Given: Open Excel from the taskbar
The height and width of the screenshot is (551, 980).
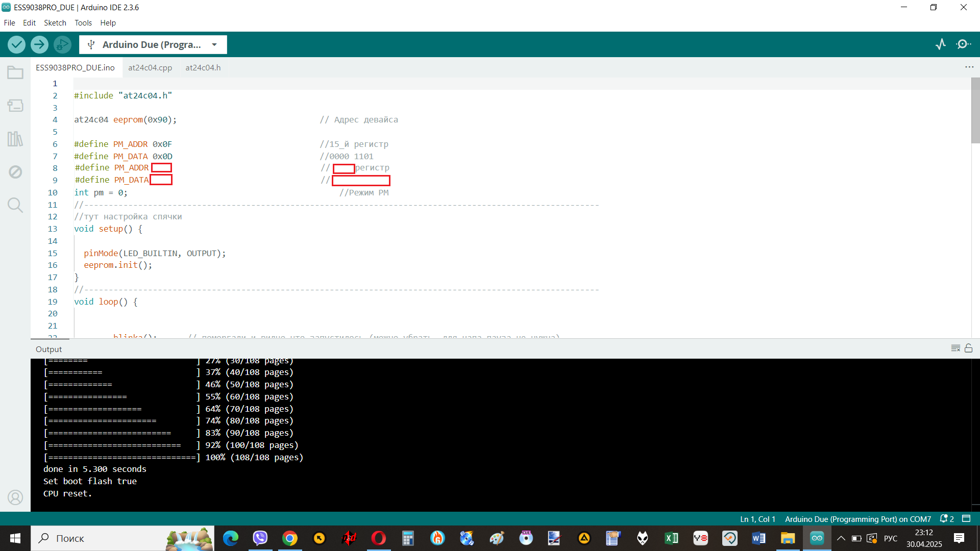Looking at the screenshot, I should tap(672, 538).
